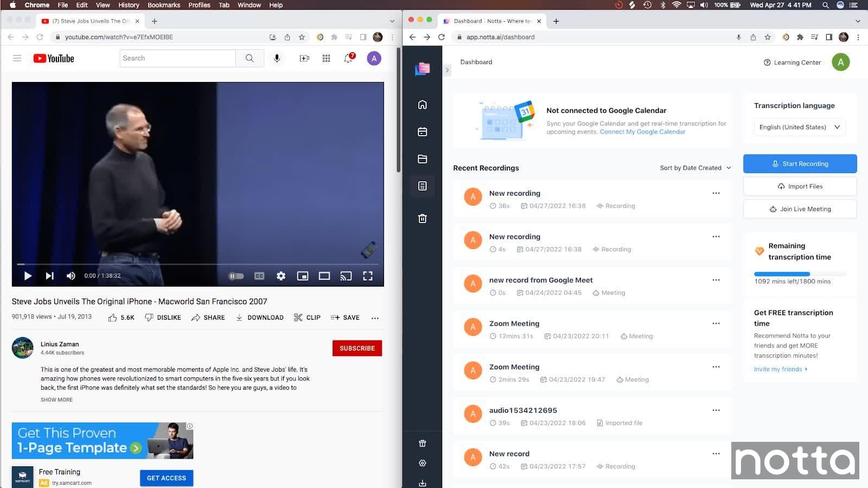This screenshot has height=488, width=868.
Task: Open Notta home icon in sidebar
Action: [x=423, y=105]
